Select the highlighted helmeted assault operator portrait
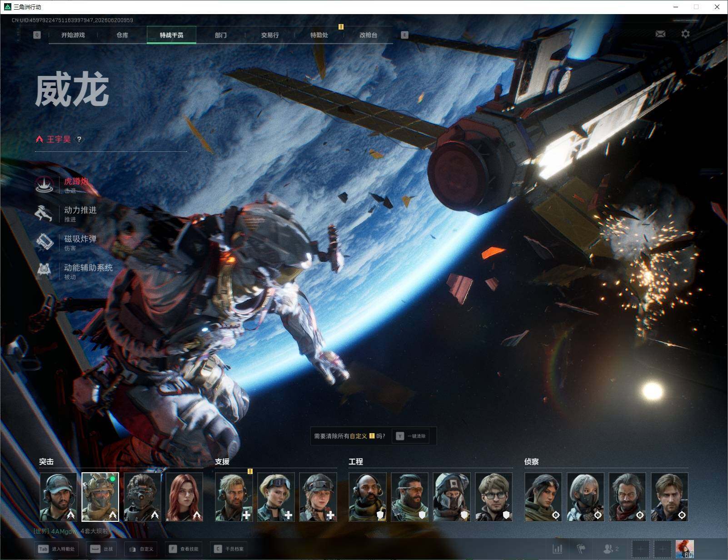Image resolution: width=728 pixels, height=560 pixels. coord(100,497)
